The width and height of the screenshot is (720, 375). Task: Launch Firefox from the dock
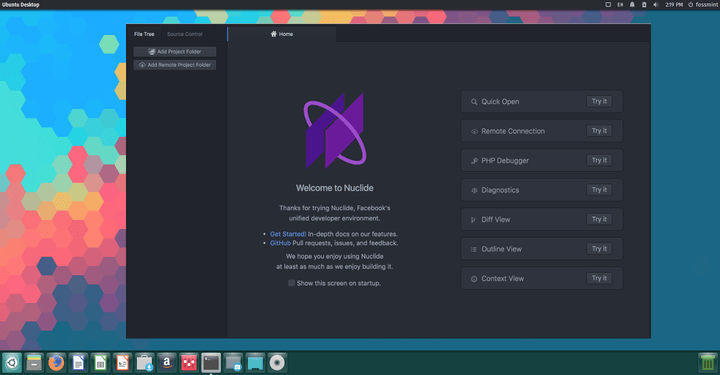click(x=56, y=363)
